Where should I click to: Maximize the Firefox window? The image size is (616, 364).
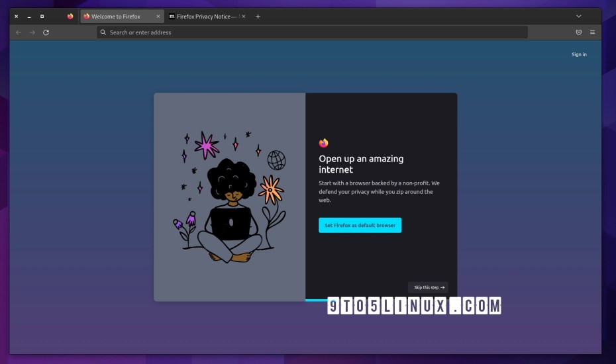click(42, 17)
